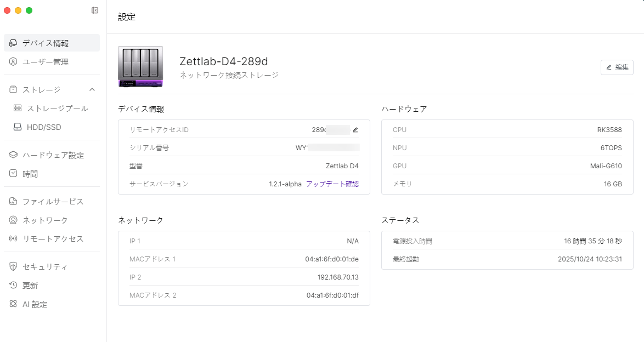
Task: Open 時間 via the clock icon
Action: (14, 174)
